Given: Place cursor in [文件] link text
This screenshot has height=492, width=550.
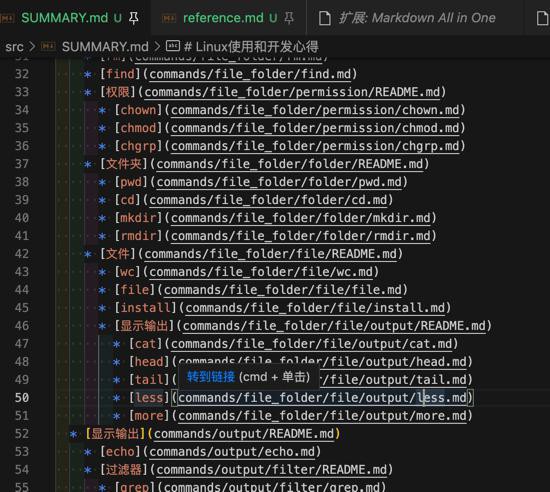Looking at the screenshot, I should point(118,254).
